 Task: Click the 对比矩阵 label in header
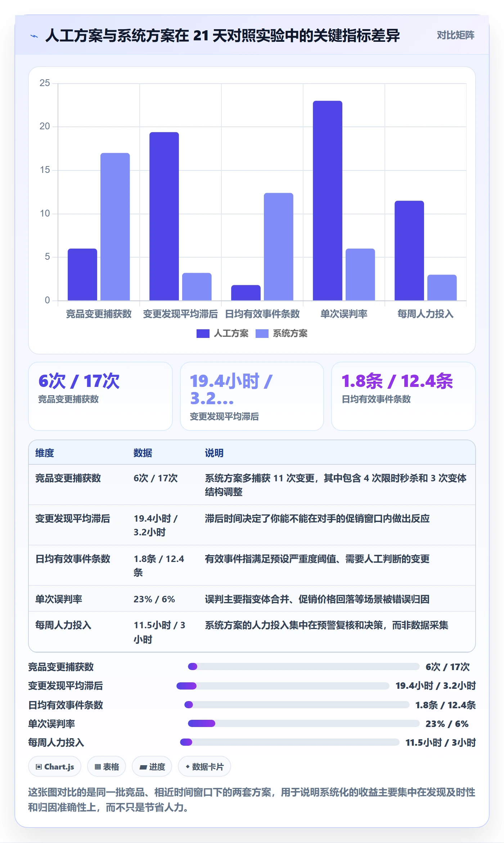coord(455,35)
